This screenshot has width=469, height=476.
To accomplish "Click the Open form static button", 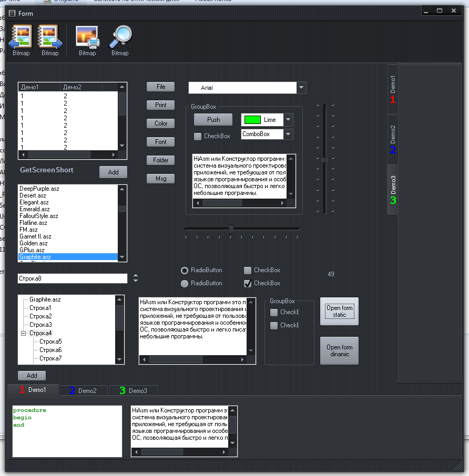I will (339, 312).
